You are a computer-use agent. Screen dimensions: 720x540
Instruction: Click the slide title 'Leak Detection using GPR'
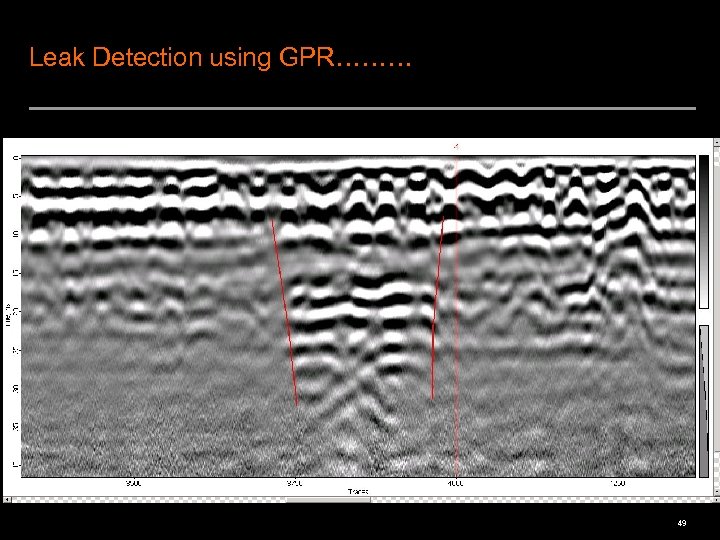point(220,57)
